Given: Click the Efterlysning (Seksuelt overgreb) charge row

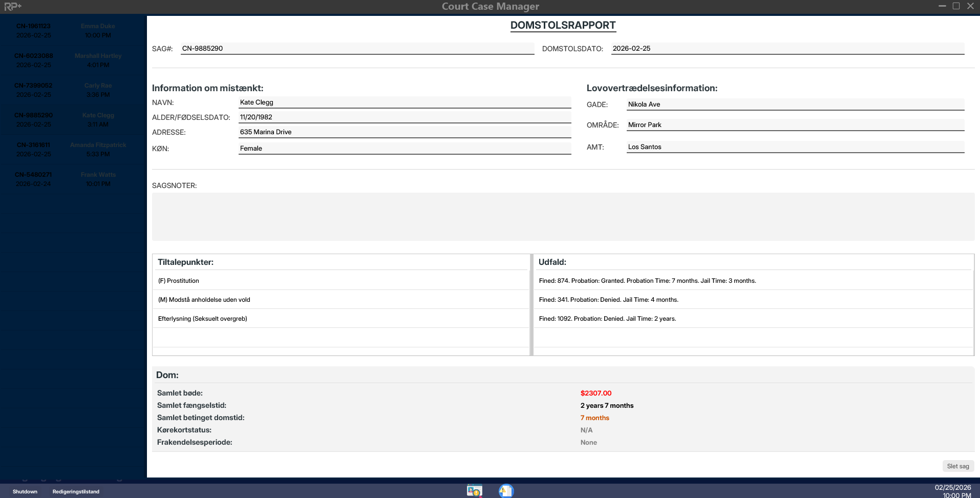Looking at the screenshot, I should (340, 319).
